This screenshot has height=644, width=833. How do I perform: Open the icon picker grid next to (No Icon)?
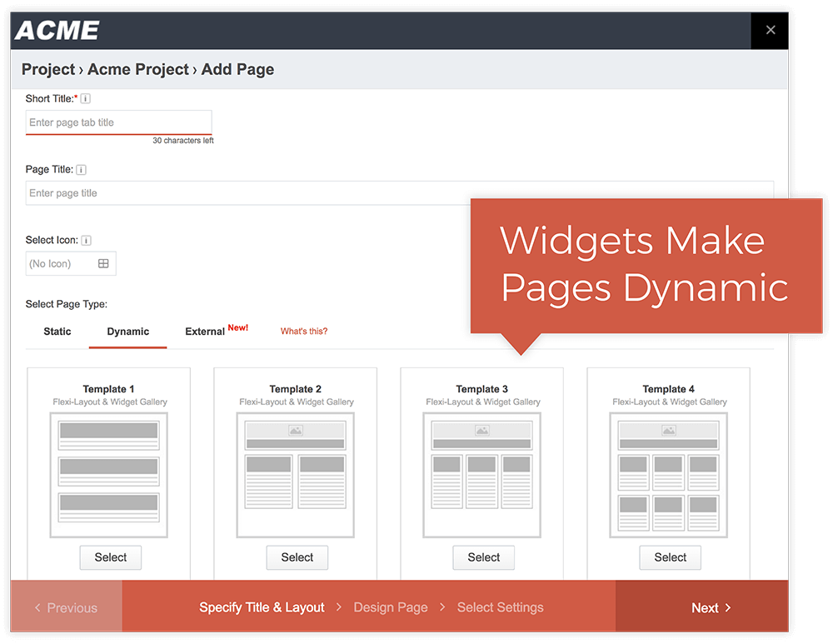(103, 263)
